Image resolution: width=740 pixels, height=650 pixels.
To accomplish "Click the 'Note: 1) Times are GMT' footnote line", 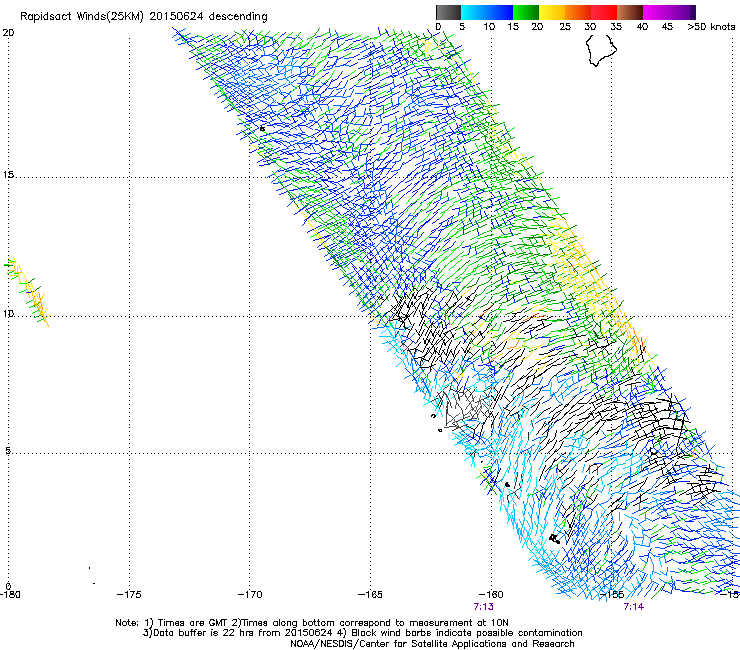I will (312, 623).
